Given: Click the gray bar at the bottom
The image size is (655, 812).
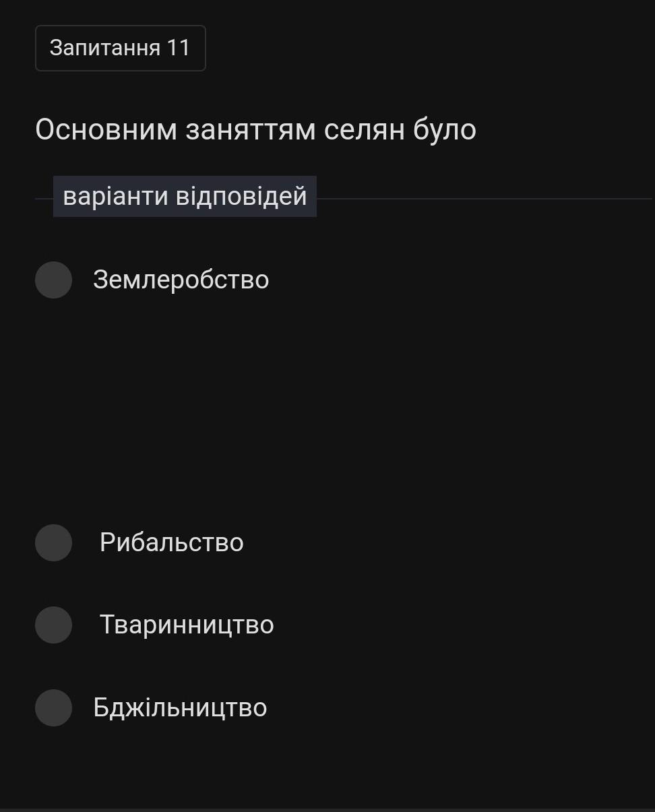Looking at the screenshot, I should (327, 809).
